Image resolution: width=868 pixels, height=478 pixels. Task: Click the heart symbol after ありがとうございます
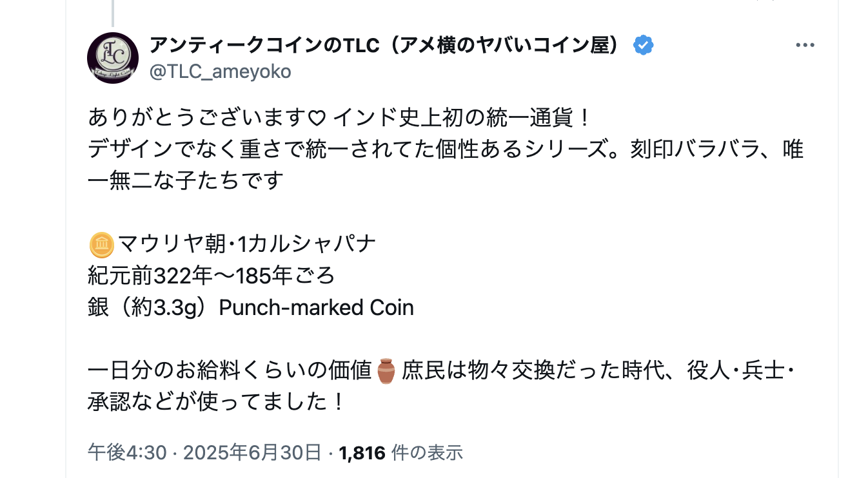tap(315, 119)
